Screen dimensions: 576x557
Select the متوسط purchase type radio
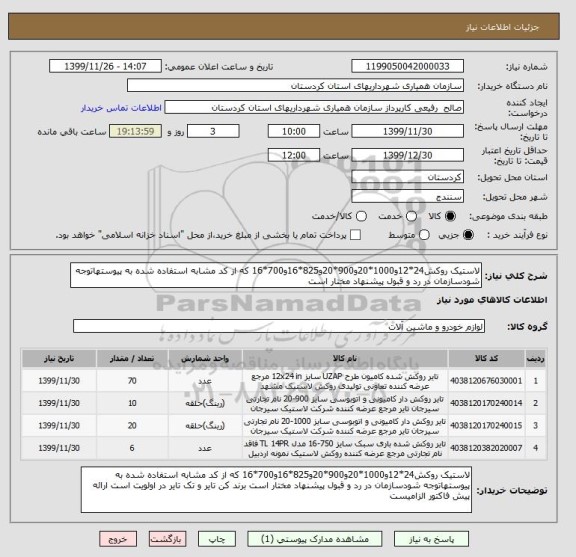[424, 235]
